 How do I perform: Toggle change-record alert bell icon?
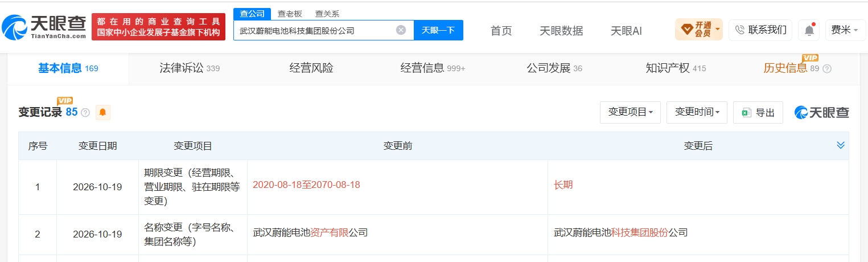[x=102, y=112]
